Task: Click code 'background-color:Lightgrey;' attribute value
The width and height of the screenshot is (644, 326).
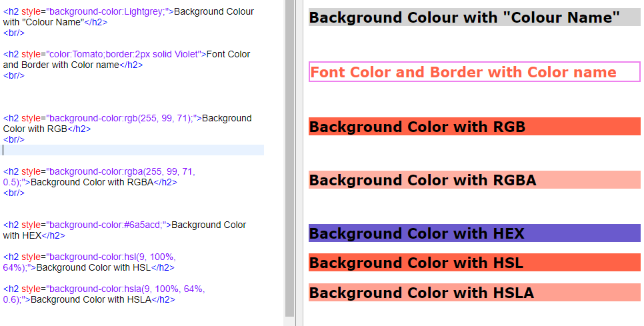Action: [107, 11]
